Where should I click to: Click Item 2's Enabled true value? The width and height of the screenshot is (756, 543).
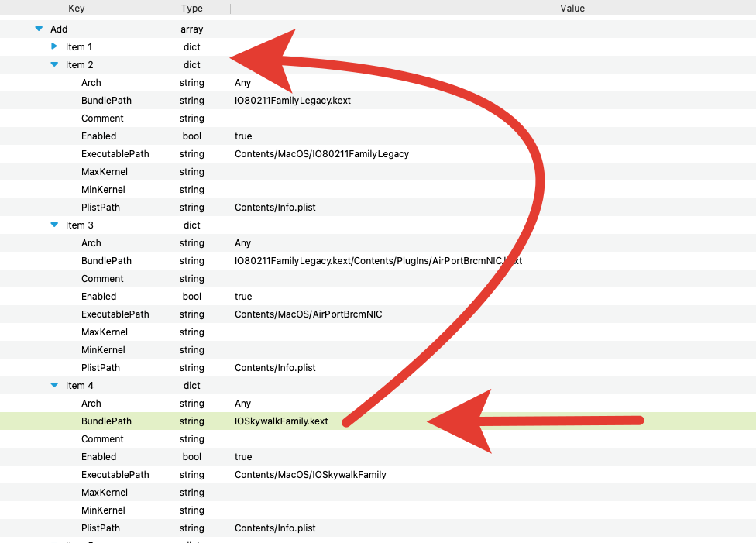click(x=243, y=136)
